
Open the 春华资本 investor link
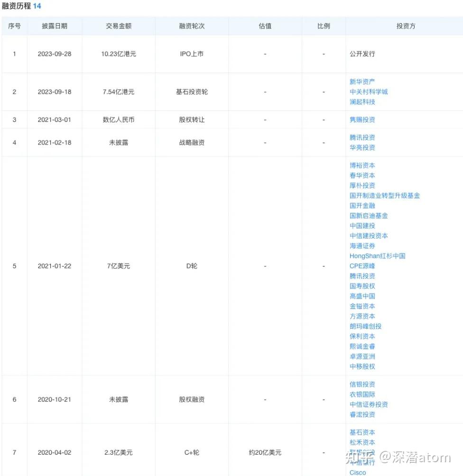tap(362, 175)
